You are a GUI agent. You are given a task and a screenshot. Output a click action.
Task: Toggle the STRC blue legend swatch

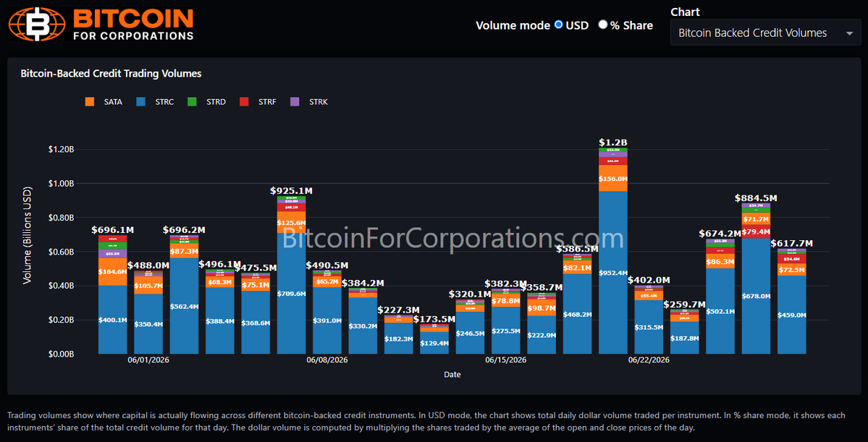pos(141,102)
